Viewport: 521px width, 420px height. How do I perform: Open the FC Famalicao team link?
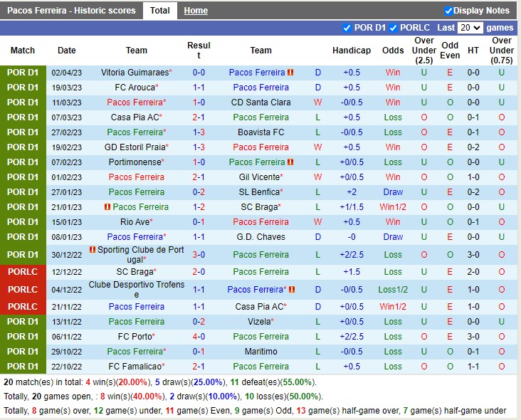[135, 367]
